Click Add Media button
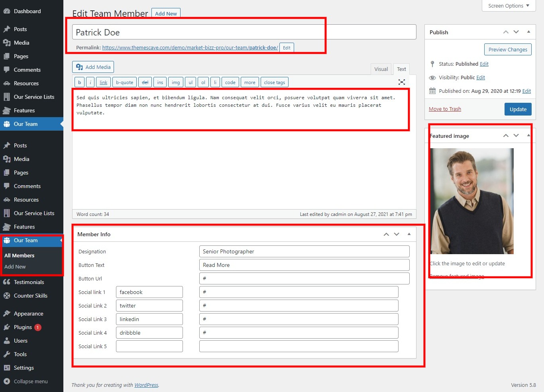Screen dimensions: 544x392 click(x=93, y=67)
